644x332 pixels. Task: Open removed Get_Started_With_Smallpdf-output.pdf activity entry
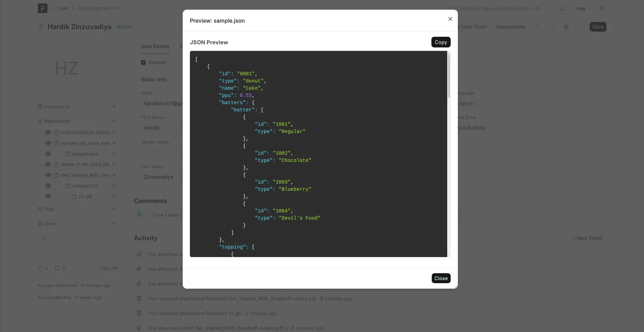point(250,299)
